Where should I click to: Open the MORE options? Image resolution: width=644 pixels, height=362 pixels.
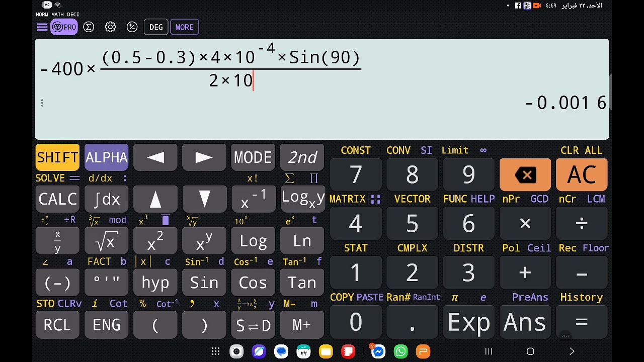coord(185,27)
